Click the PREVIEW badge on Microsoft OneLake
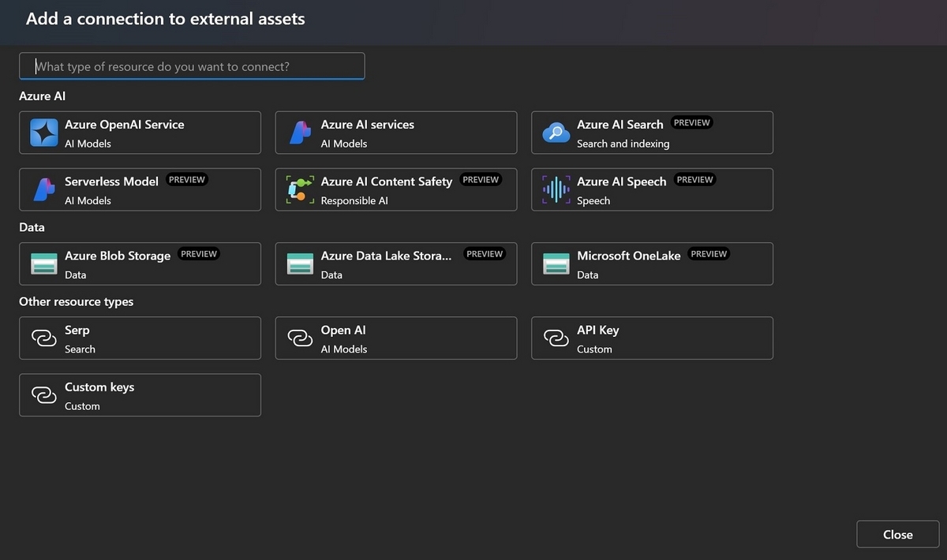This screenshot has height=560, width=947. (x=709, y=254)
